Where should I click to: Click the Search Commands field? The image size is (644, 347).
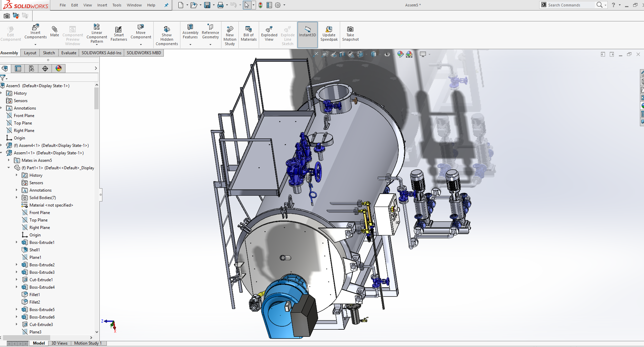(570, 5)
